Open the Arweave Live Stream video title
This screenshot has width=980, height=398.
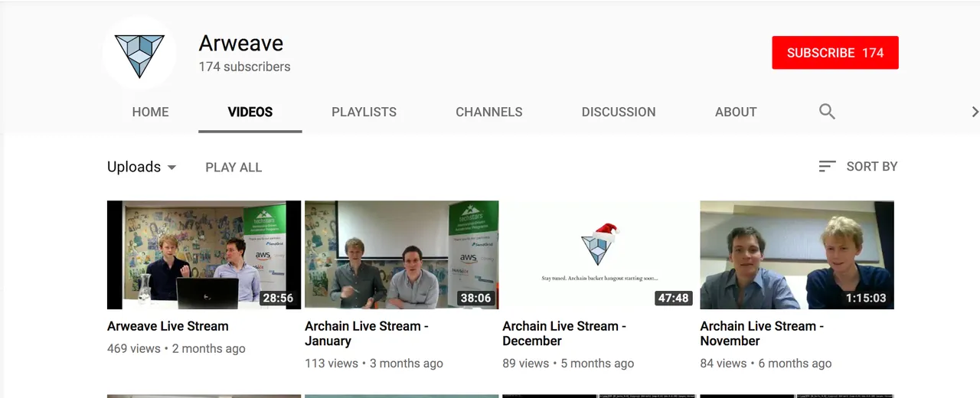click(x=168, y=326)
